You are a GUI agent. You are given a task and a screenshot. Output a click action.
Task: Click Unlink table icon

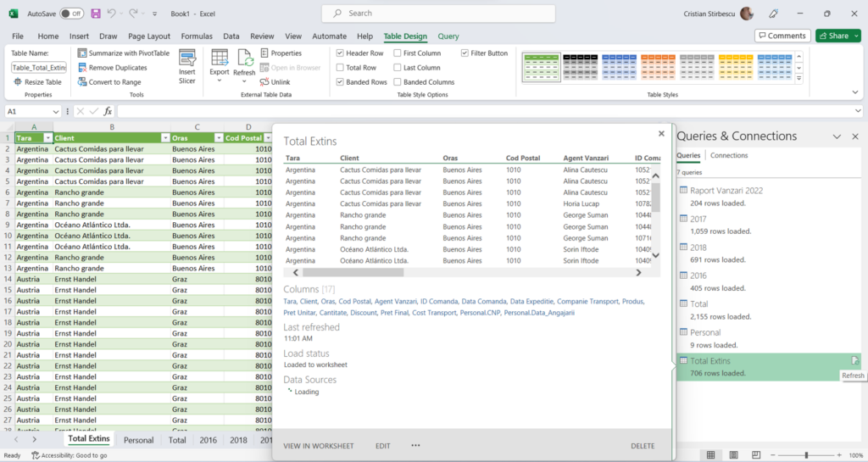[x=264, y=82]
